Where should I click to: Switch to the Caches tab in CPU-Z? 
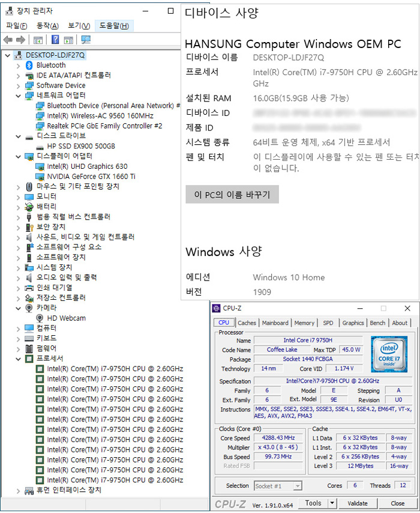click(247, 323)
